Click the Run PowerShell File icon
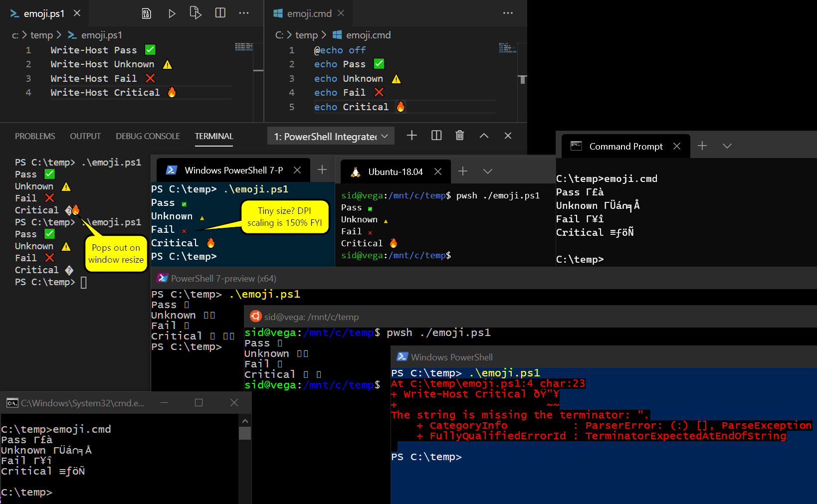The width and height of the screenshot is (817, 504). (196, 13)
